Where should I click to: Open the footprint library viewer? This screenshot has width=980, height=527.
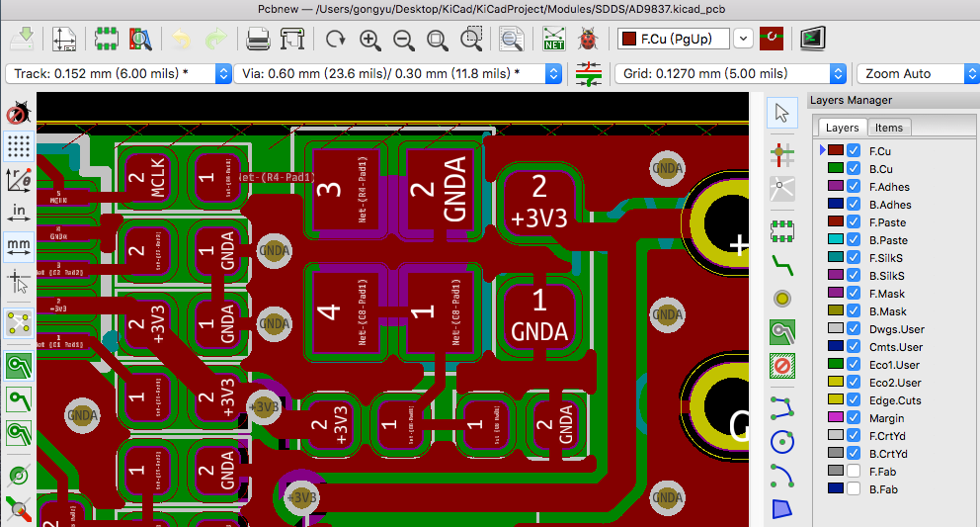point(140,39)
